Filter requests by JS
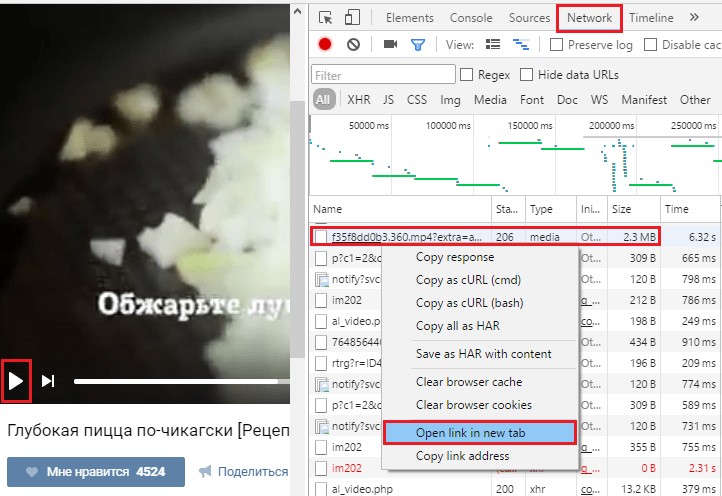This screenshot has width=722, height=496. (x=389, y=100)
